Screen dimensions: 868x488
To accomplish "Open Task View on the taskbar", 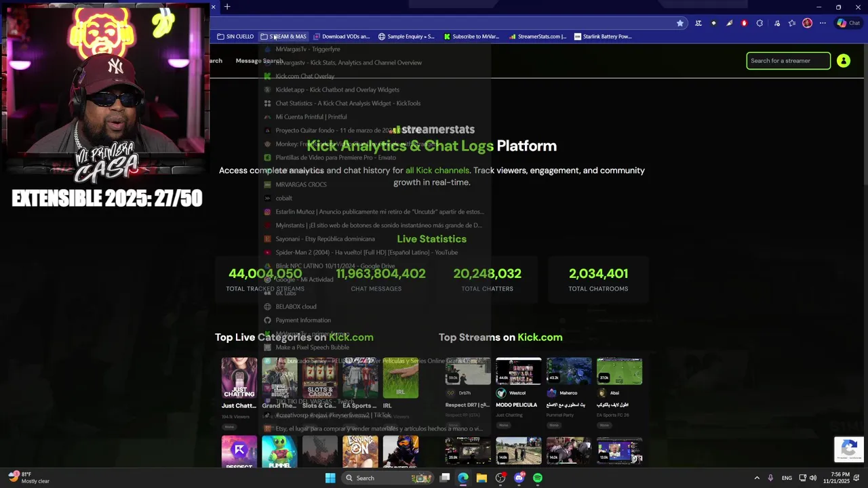I will [445, 478].
